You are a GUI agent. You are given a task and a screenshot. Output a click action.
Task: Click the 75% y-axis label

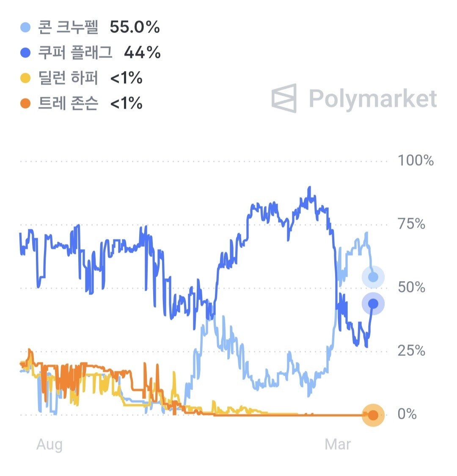pos(411,224)
